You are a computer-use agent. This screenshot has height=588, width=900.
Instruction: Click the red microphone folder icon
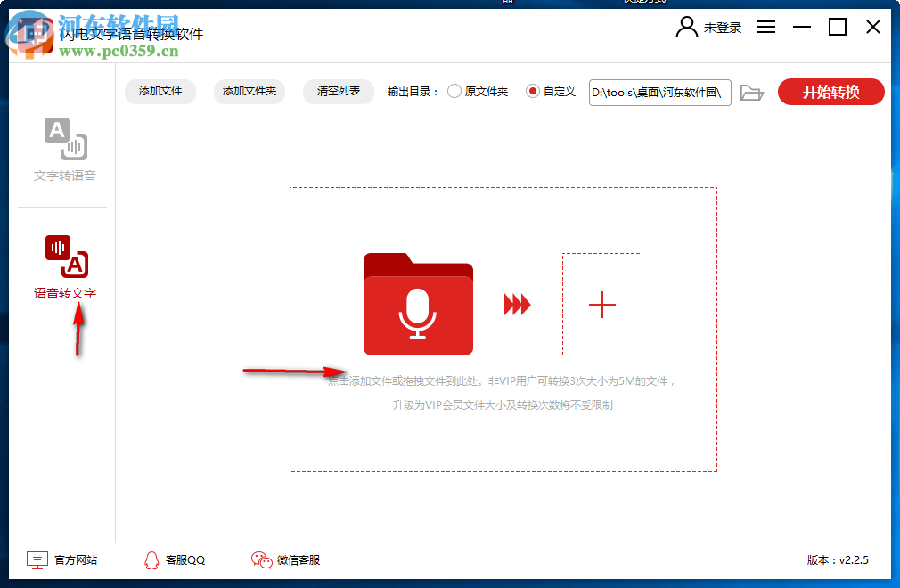coord(417,303)
